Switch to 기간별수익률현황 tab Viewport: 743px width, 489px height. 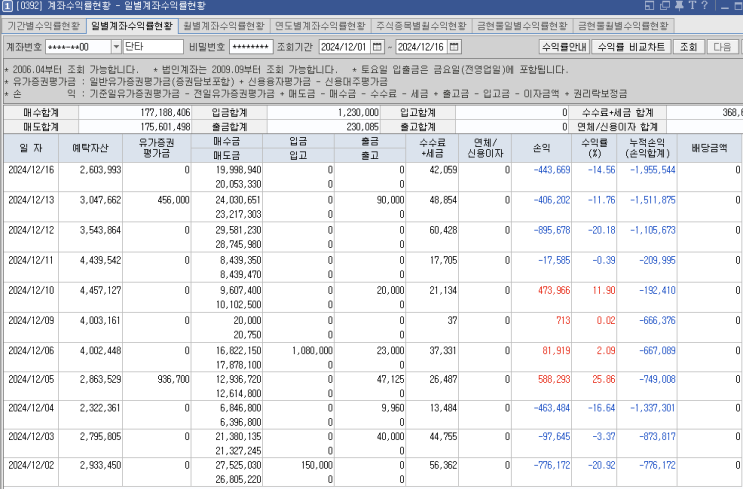coord(44,26)
